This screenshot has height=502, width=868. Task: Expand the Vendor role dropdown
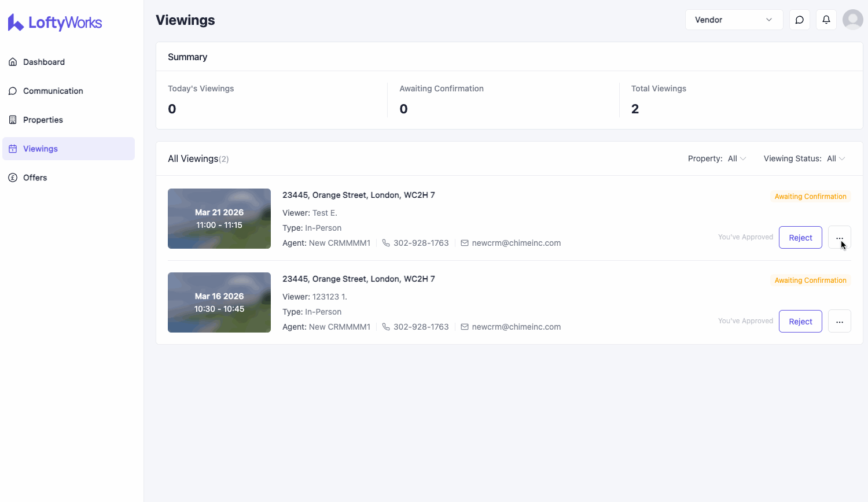(733, 20)
